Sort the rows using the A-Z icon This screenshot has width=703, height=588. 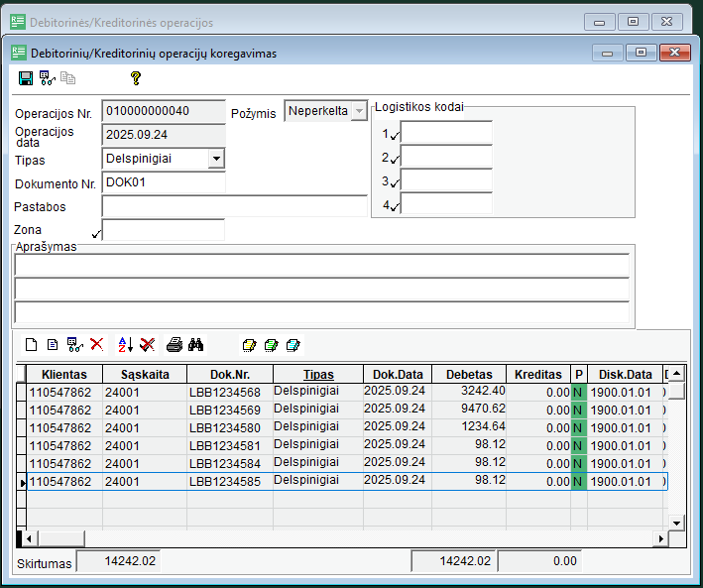(x=125, y=344)
